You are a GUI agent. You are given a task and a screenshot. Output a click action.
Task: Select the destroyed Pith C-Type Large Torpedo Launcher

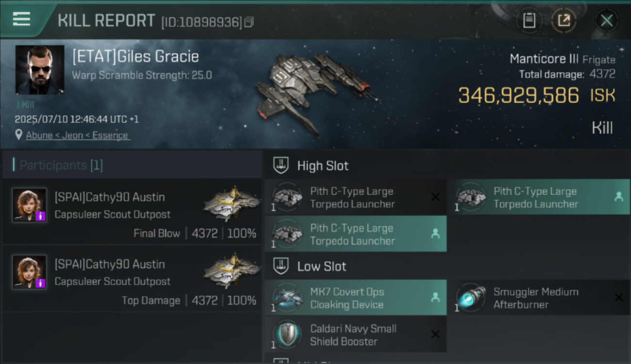(355, 198)
